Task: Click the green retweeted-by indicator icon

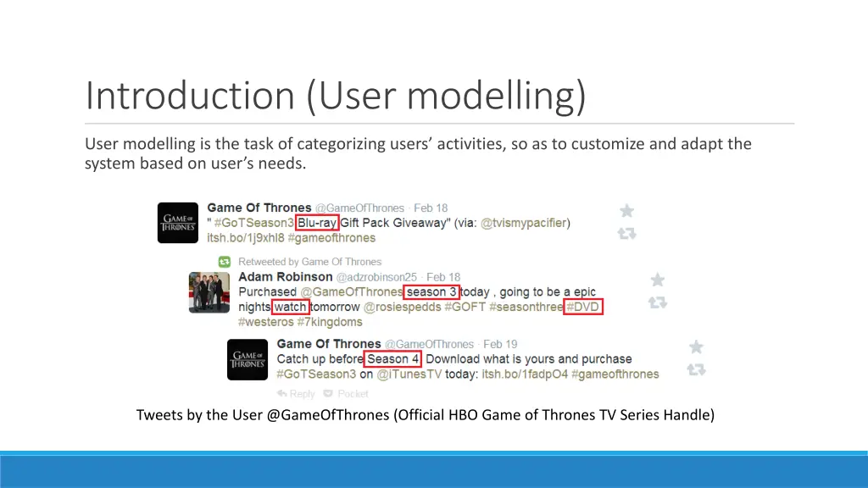Action: coord(224,262)
